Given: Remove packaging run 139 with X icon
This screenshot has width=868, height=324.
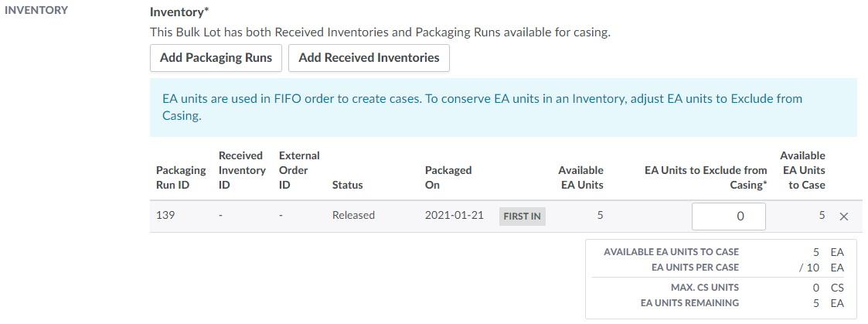Looking at the screenshot, I should [844, 217].
